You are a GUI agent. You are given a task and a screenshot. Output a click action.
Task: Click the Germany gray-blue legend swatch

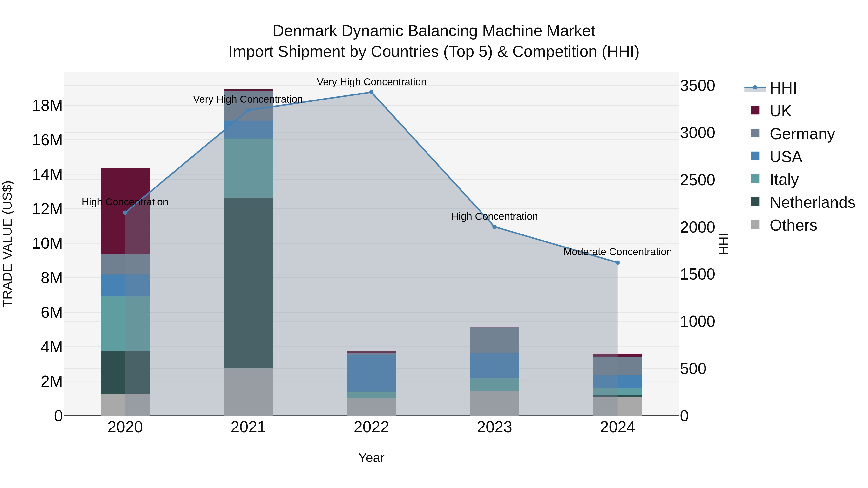[x=755, y=133]
